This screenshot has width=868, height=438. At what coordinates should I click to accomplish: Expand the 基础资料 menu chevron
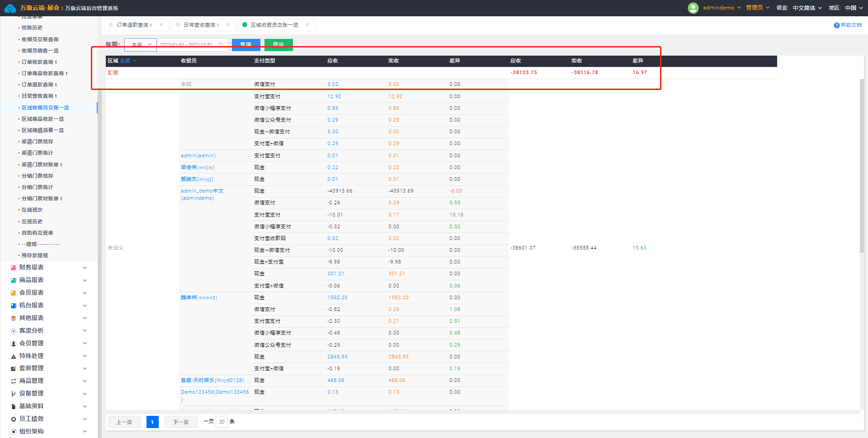click(85, 406)
